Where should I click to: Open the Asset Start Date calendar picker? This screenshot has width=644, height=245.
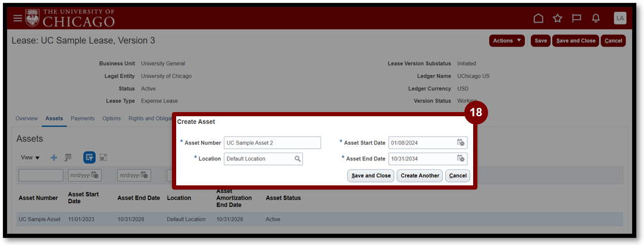[x=461, y=142]
